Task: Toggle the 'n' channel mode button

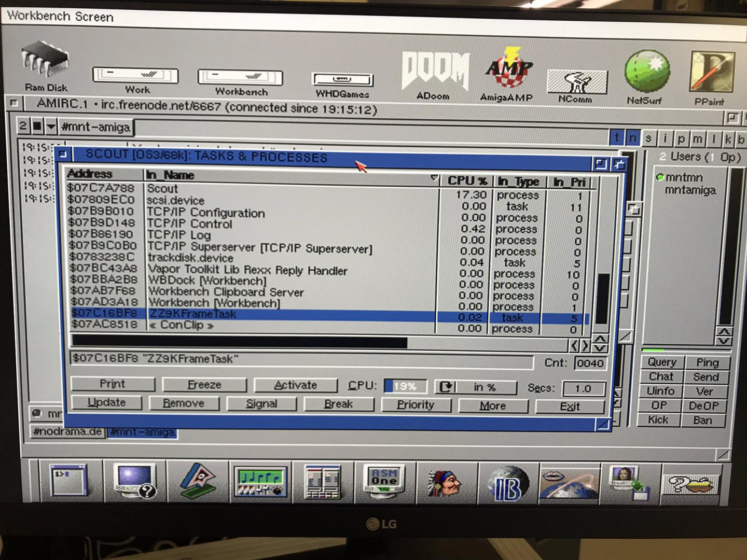Action: click(632, 138)
